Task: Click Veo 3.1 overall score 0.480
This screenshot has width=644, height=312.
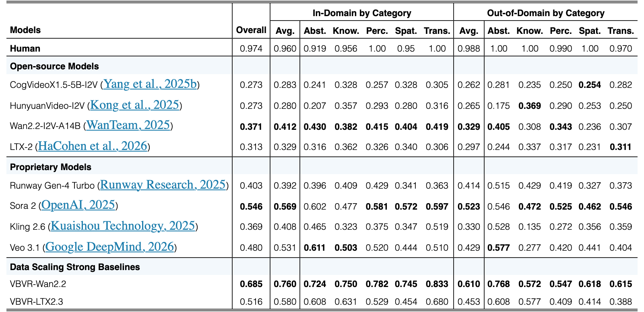Action: 251,248
